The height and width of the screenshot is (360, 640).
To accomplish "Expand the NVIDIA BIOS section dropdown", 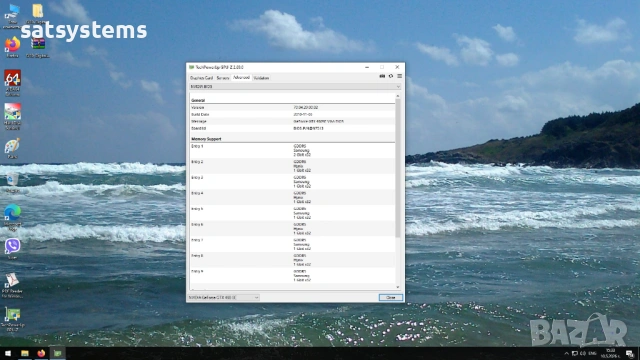I will (x=295, y=87).
